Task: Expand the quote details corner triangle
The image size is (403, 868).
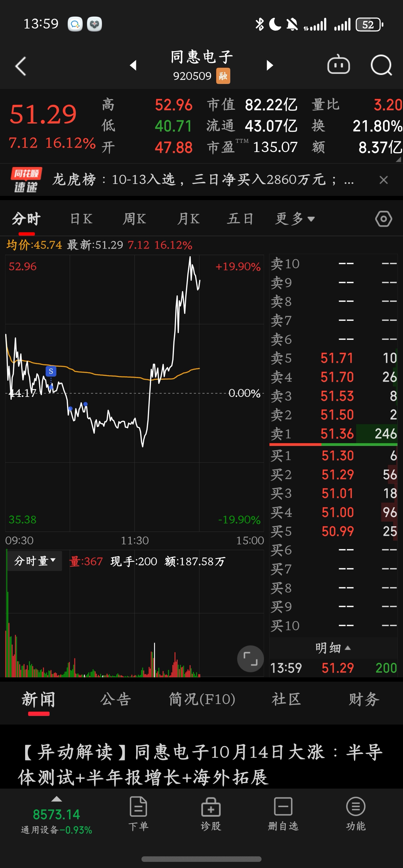Action: pyautogui.click(x=398, y=159)
